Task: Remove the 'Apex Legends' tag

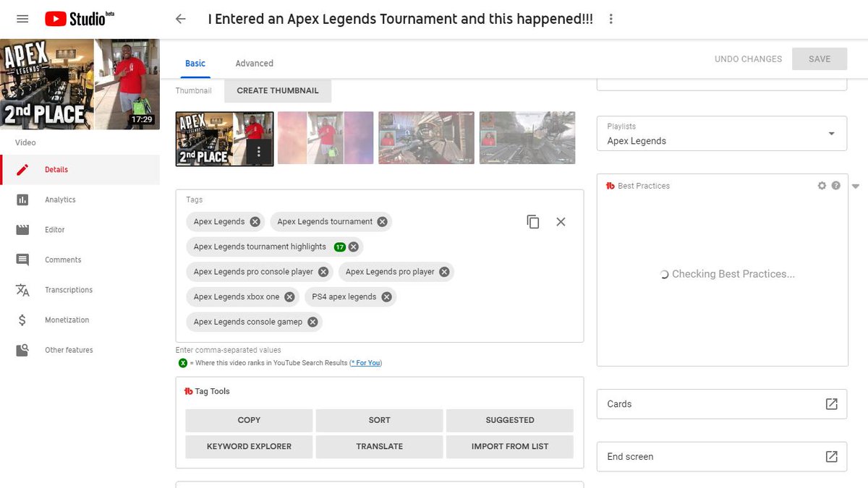Action: point(256,222)
